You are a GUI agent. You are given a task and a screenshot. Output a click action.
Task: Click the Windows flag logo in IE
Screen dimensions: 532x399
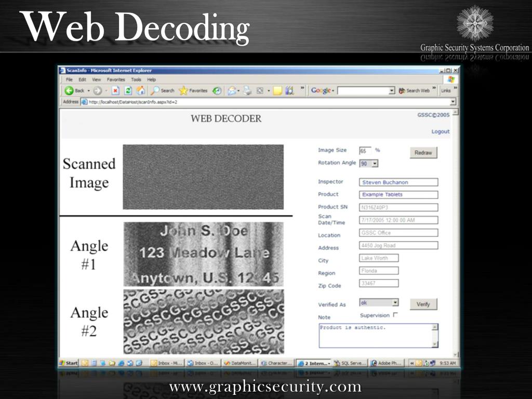(450, 79)
